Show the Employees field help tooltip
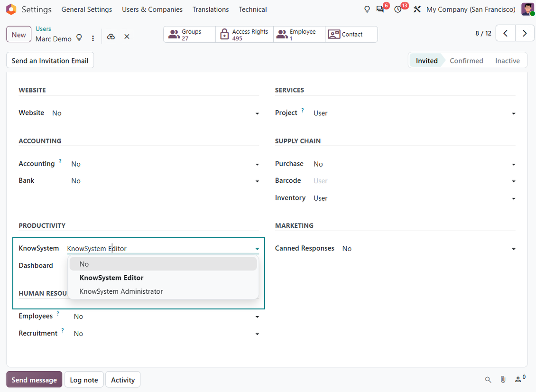Viewport: 536px width, 392px height. click(x=58, y=313)
